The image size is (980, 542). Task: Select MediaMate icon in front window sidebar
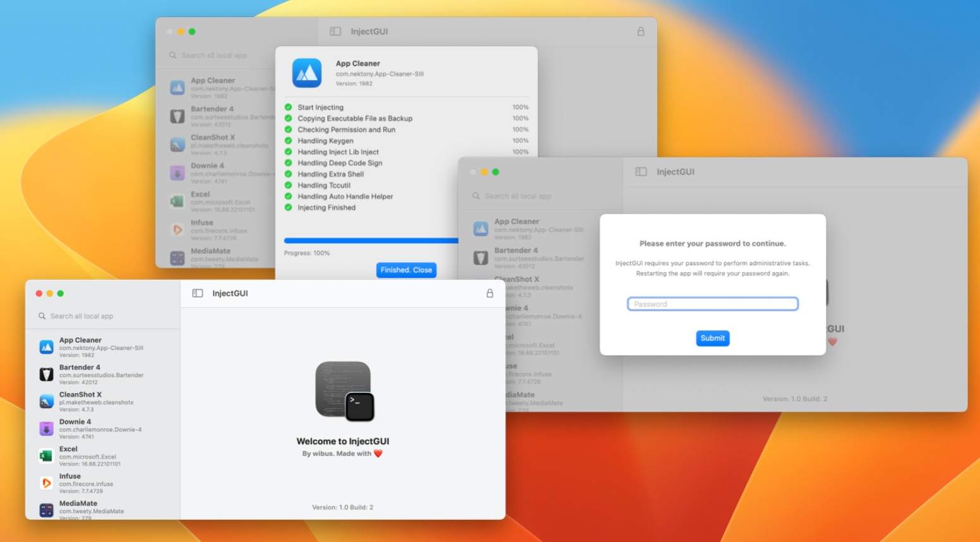pyautogui.click(x=46, y=510)
